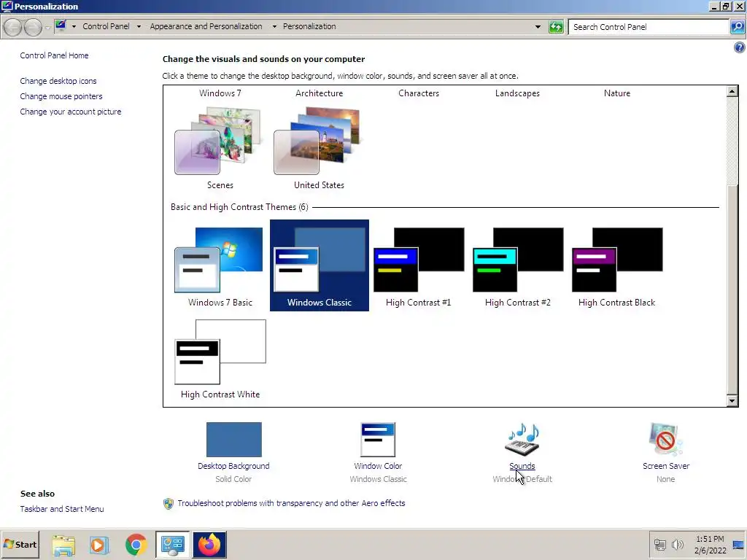The image size is (747, 560).
Task: Apply the Scenes theme
Action: pos(220,148)
